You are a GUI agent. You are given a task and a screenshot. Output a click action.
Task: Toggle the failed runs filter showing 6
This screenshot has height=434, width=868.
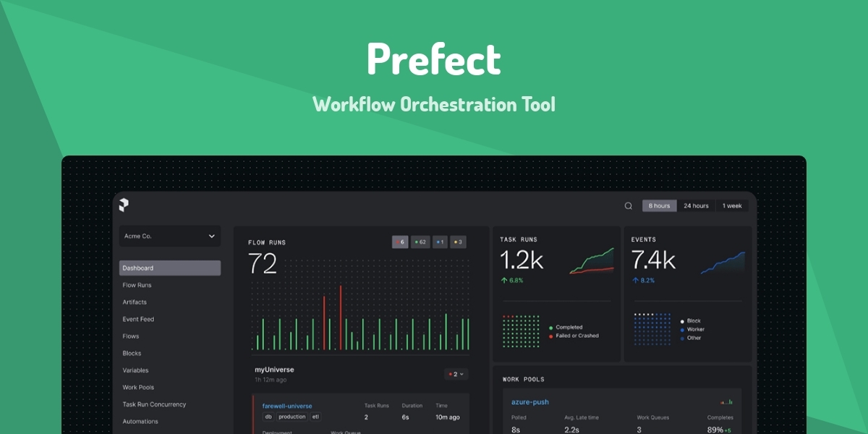[400, 242]
